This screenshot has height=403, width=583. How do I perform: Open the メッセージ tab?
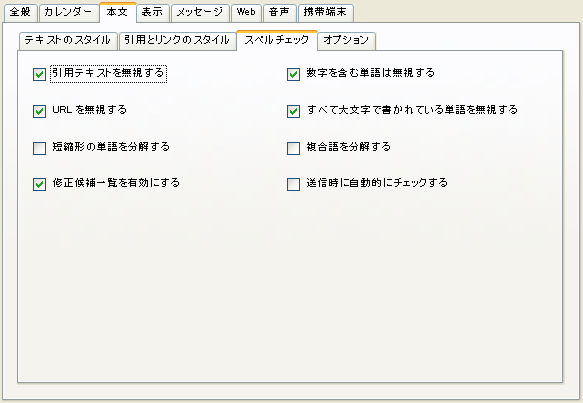200,13
